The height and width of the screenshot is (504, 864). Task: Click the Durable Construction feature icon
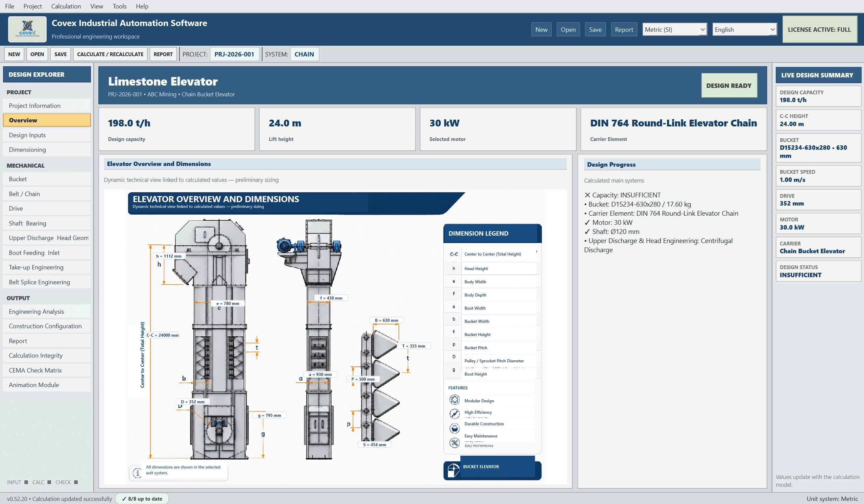pyautogui.click(x=454, y=428)
